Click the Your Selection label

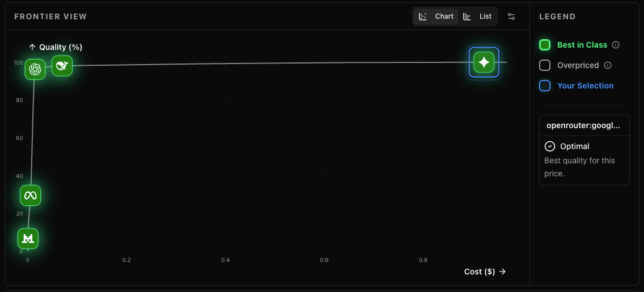pos(585,86)
